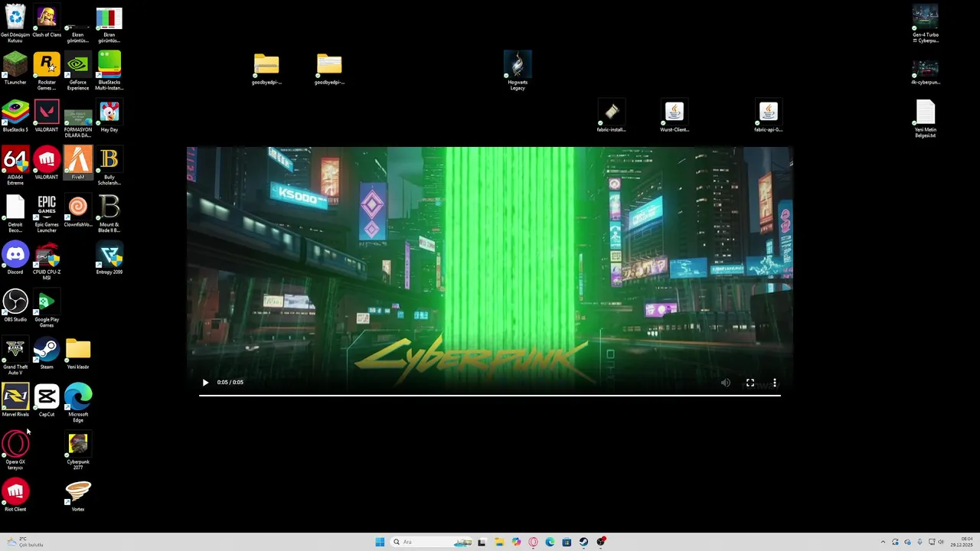The height and width of the screenshot is (551, 980).
Task: Select the Detroit Become file icon
Action: coord(15,214)
